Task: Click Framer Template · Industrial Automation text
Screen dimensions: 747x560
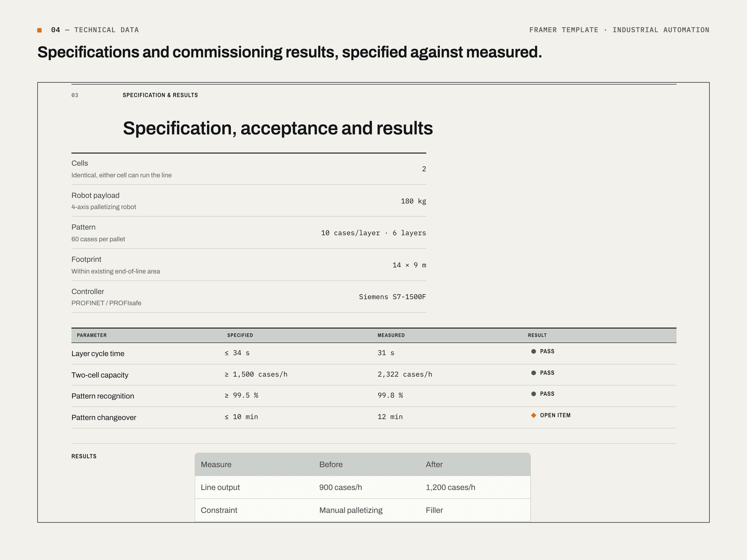Action: tap(619, 30)
